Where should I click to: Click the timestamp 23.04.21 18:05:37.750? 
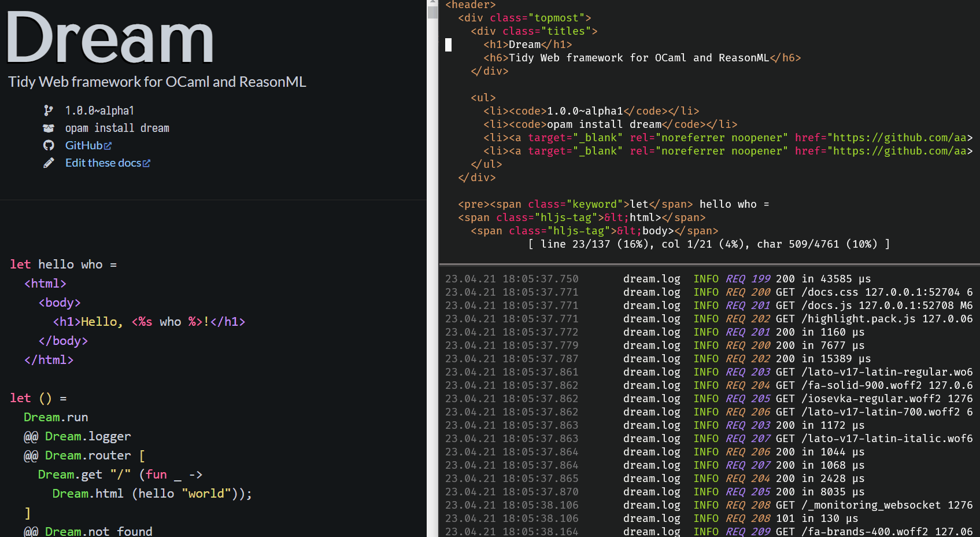pyautogui.click(x=512, y=279)
